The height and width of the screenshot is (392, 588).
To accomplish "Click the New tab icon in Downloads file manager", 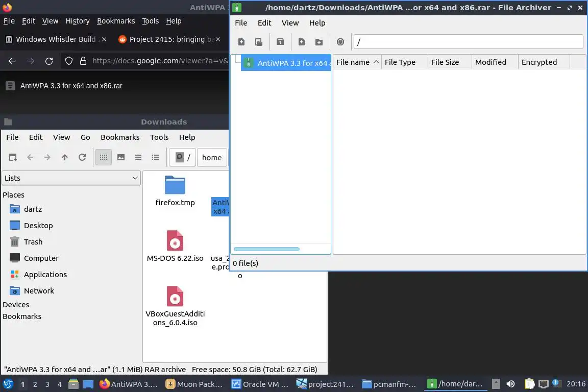I will [13, 158].
